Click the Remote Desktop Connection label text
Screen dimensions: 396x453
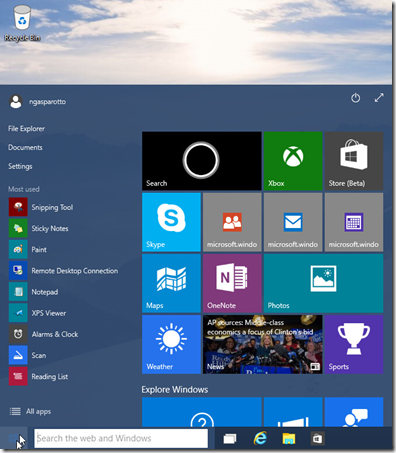(x=75, y=271)
